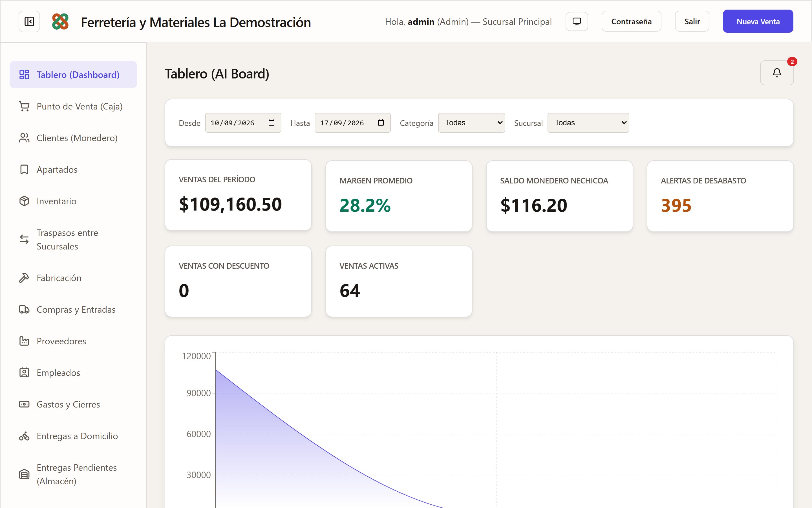Open the Tablero (Dashboard) menu item
Screen dimensions: 812x508
coord(73,75)
